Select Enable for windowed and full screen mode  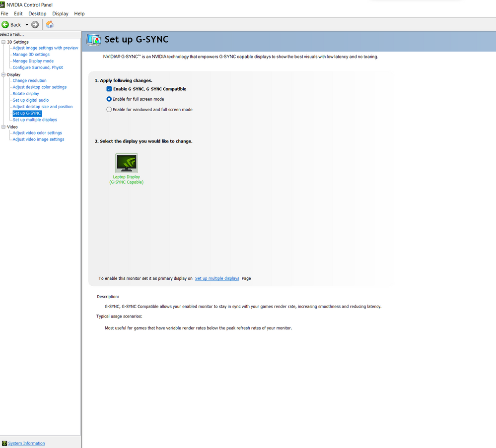pos(109,109)
